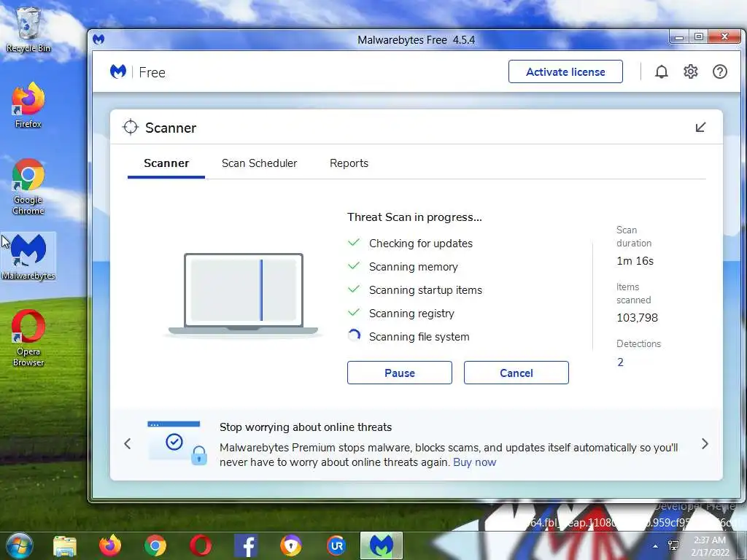This screenshot has height=560, width=747.
Task: Click the scan duration value 1m 16s
Action: click(x=635, y=261)
